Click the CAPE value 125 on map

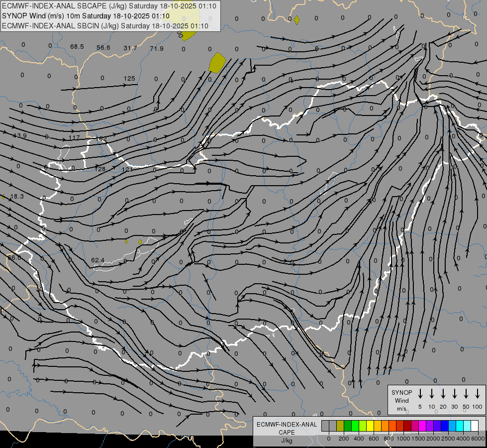129,78
